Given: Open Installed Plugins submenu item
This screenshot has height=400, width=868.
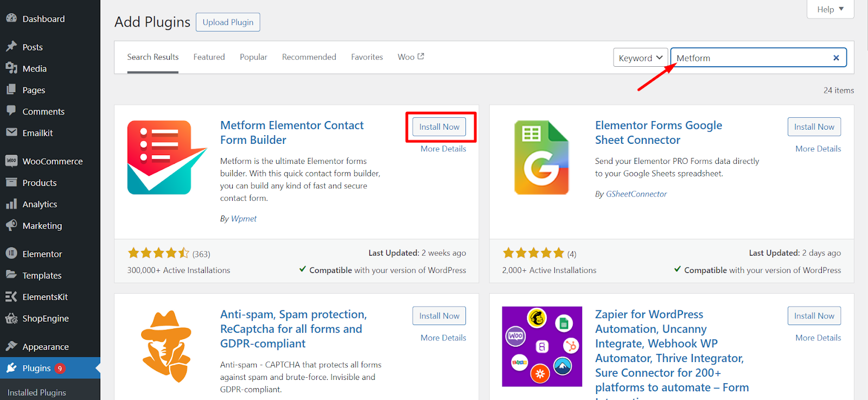Looking at the screenshot, I should click(x=37, y=392).
